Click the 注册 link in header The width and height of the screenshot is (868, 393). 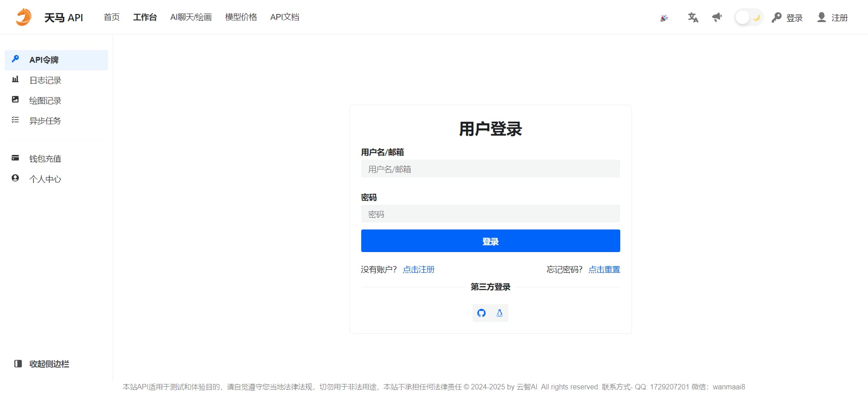click(832, 18)
